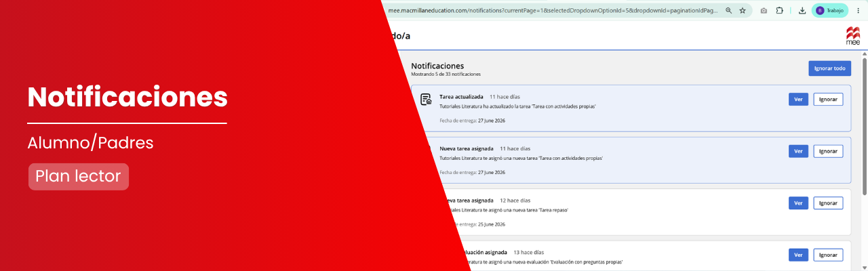The height and width of the screenshot is (271, 868).
Task: Click Ignorar on 'Tarea repaso' notification
Action: point(828,203)
